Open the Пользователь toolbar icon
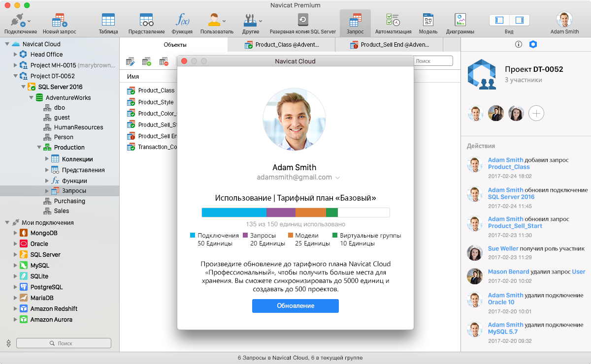 214,20
